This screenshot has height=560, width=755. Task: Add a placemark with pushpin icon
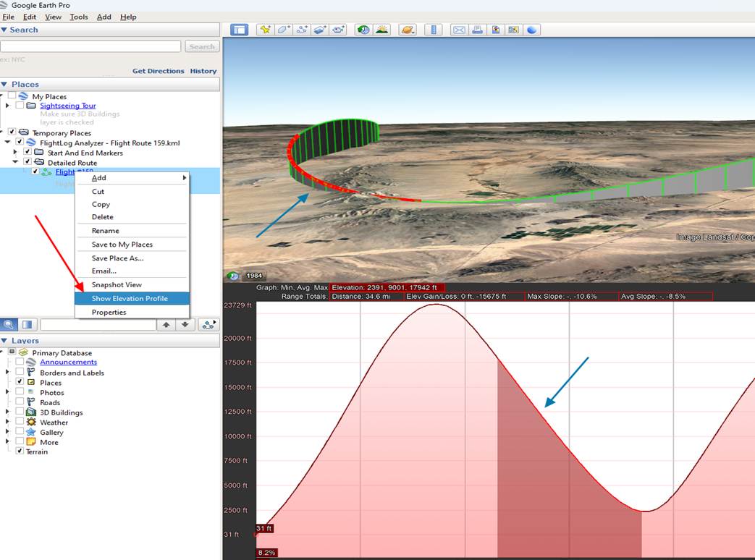point(265,30)
